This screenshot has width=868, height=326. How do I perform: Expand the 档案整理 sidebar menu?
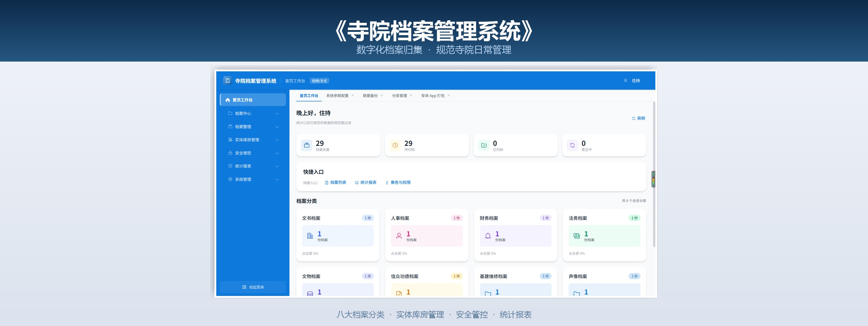coord(253,127)
